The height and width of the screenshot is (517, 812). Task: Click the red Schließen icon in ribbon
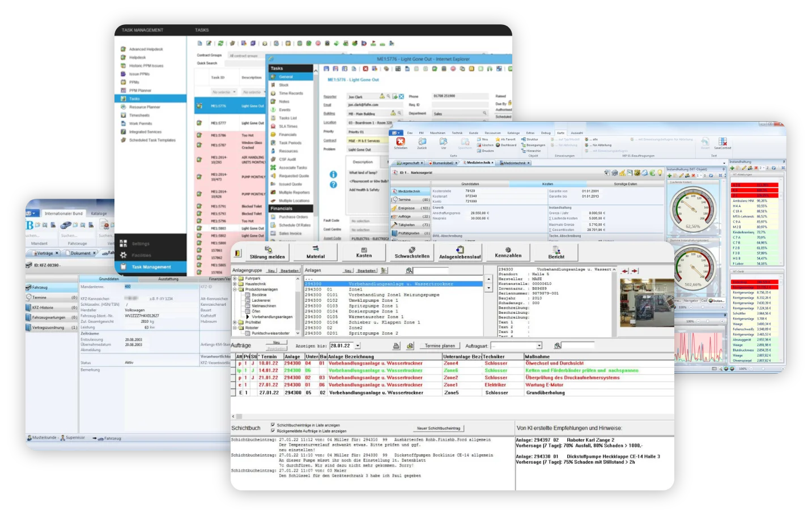[x=401, y=143]
